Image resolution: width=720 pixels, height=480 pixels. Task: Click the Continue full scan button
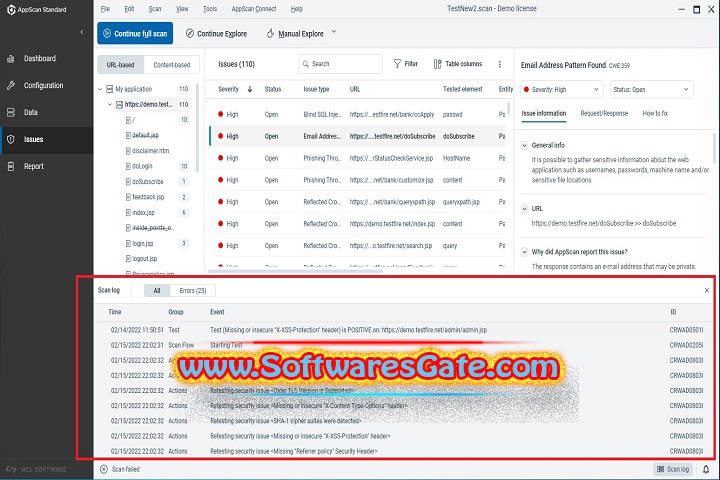(135, 34)
